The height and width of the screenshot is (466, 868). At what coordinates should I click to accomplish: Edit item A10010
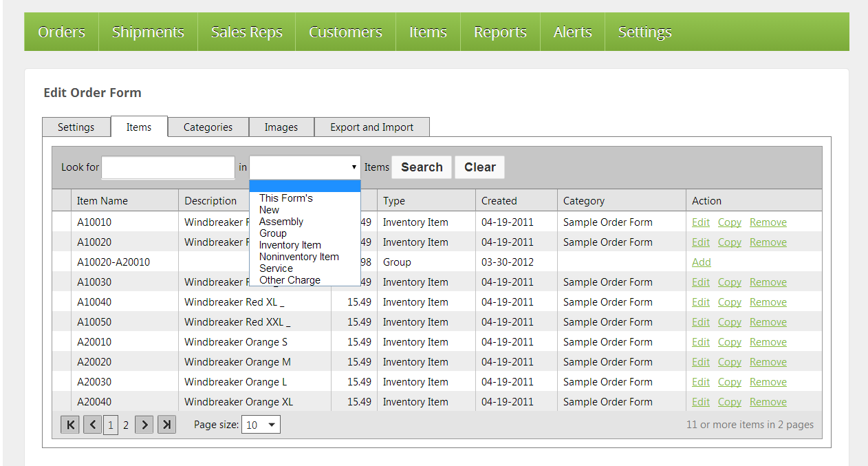click(x=700, y=222)
